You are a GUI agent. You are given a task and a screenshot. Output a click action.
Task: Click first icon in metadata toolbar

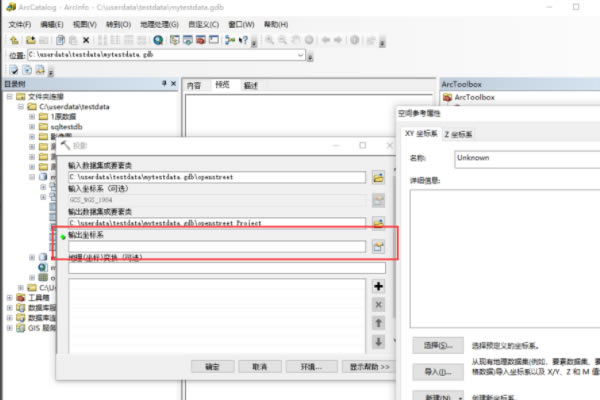(x=14, y=70)
